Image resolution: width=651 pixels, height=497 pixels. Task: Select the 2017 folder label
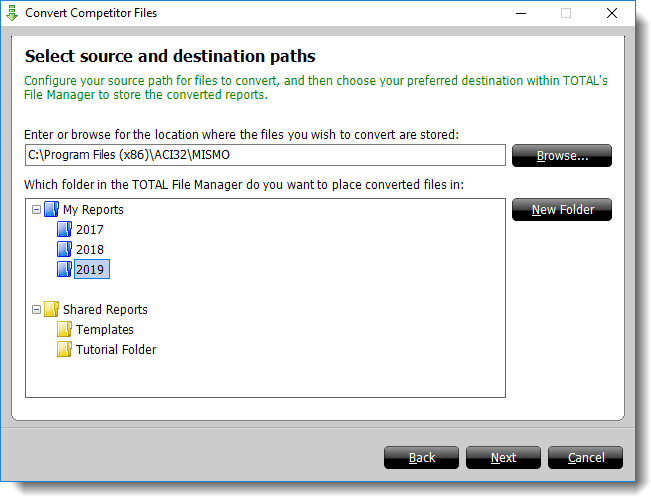[90, 230]
